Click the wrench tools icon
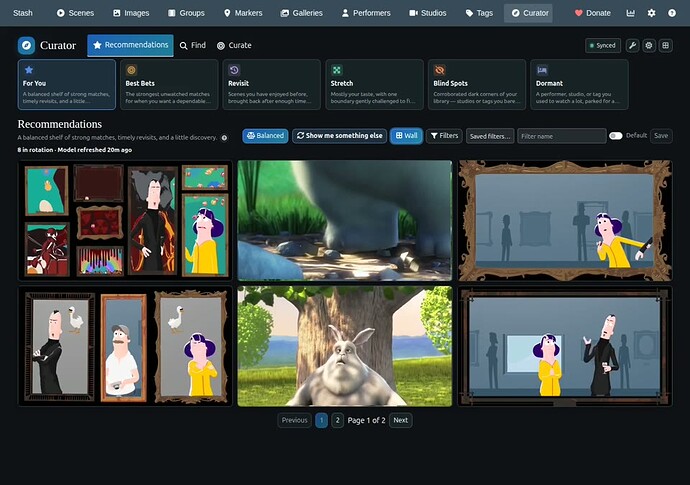The height and width of the screenshot is (485, 690). pyautogui.click(x=632, y=45)
